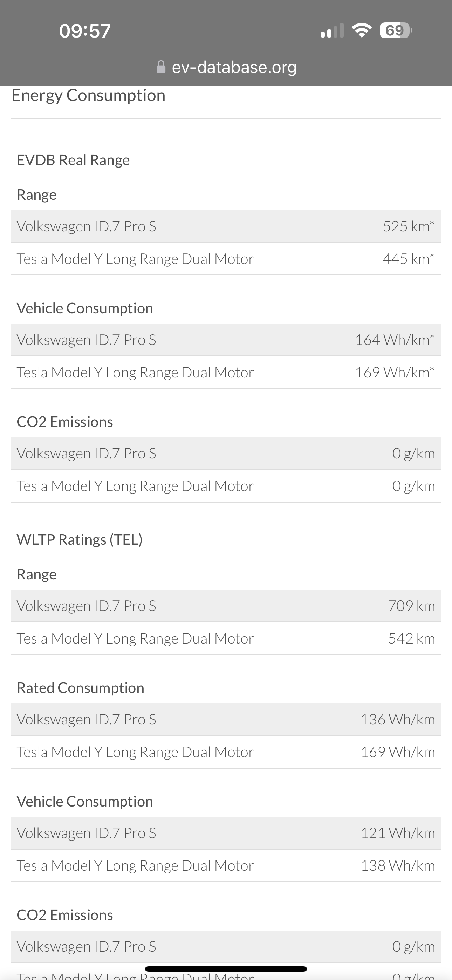Tap the ev-database.org address bar
The height and width of the screenshot is (980, 452).
click(x=234, y=67)
